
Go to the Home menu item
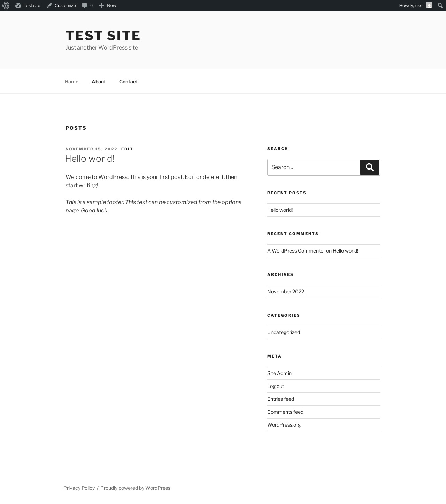pos(71,82)
